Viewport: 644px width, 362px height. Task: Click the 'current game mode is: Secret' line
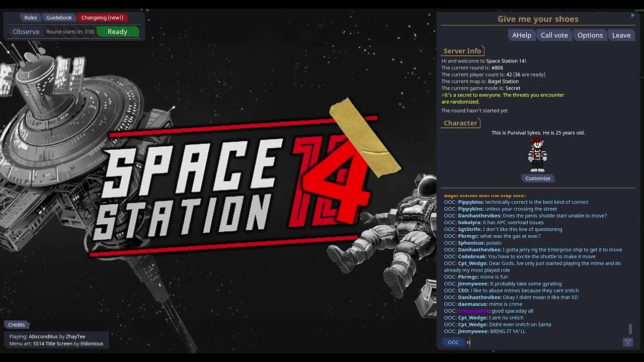pos(481,88)
